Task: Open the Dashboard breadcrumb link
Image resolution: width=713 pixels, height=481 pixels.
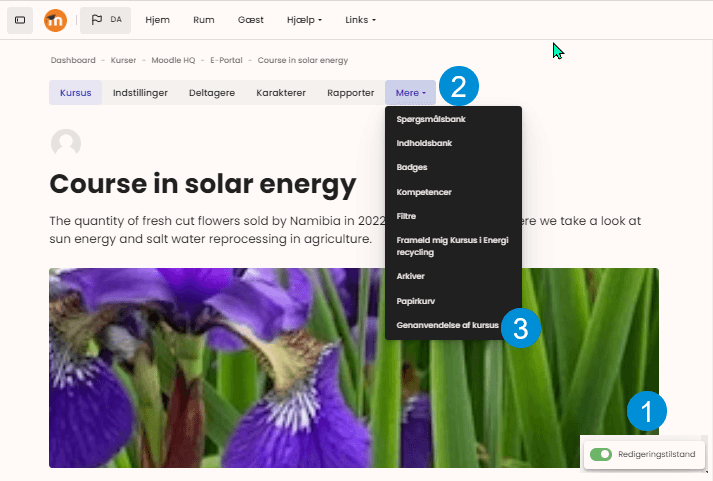Action: click(73, 60)
